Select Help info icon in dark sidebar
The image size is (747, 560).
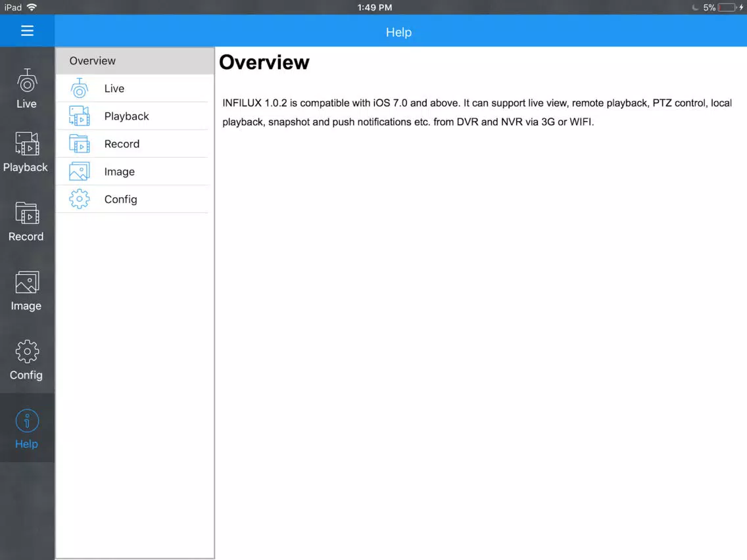click(27, 421)
